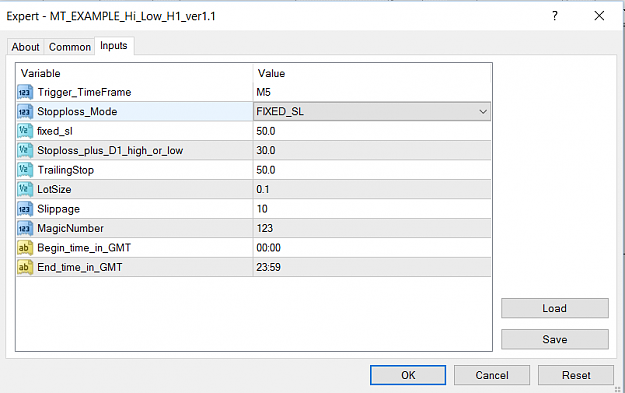Select the fixed_sl variable name
Viewport: 625px width, 393px height.
pos(55,131)
